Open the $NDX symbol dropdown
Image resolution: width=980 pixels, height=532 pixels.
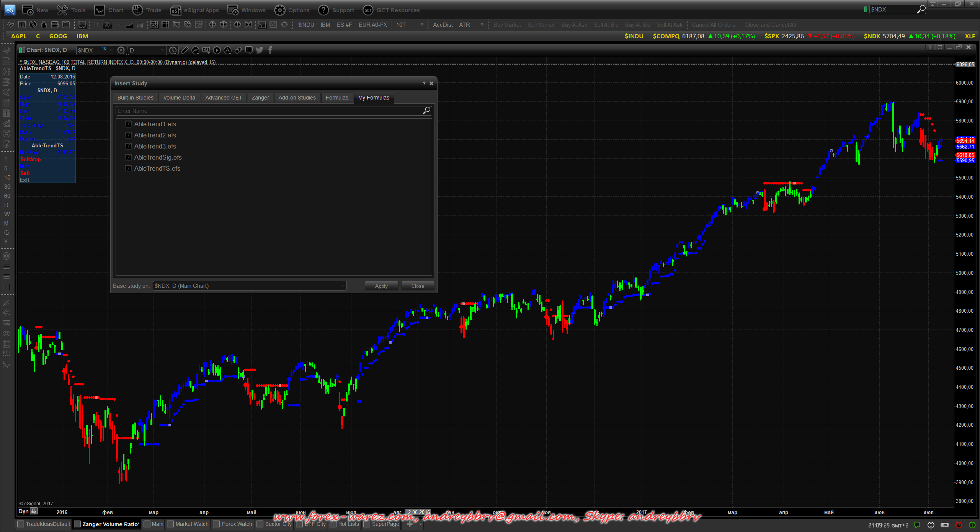[x=111, y=50]
